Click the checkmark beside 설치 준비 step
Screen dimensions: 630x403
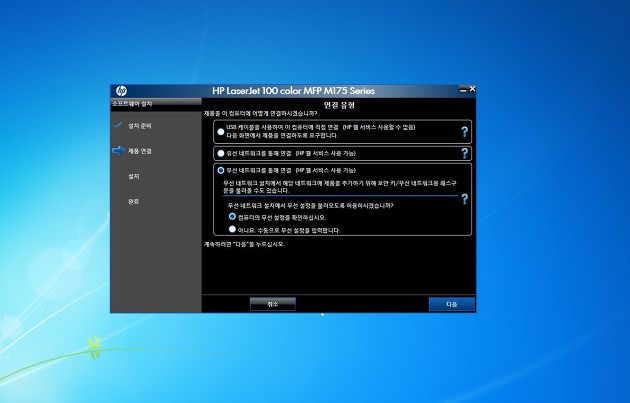coord(118,125)
